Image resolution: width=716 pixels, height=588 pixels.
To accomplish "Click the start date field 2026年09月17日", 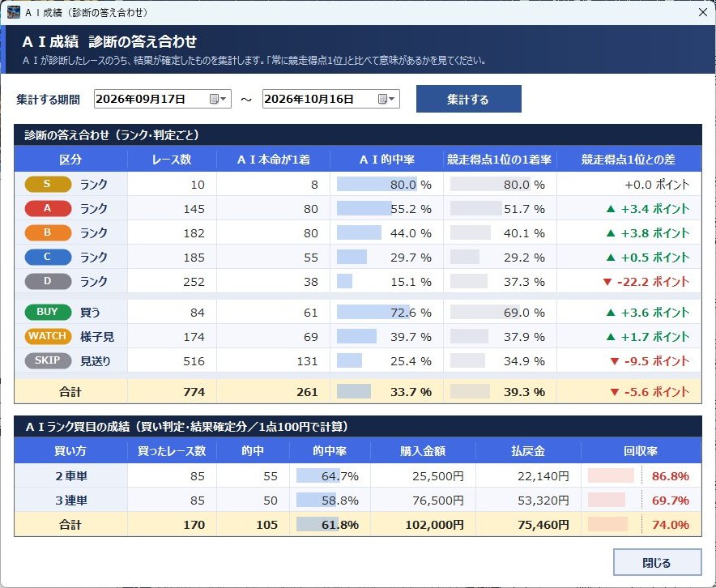I will click(x=163, y=99).
